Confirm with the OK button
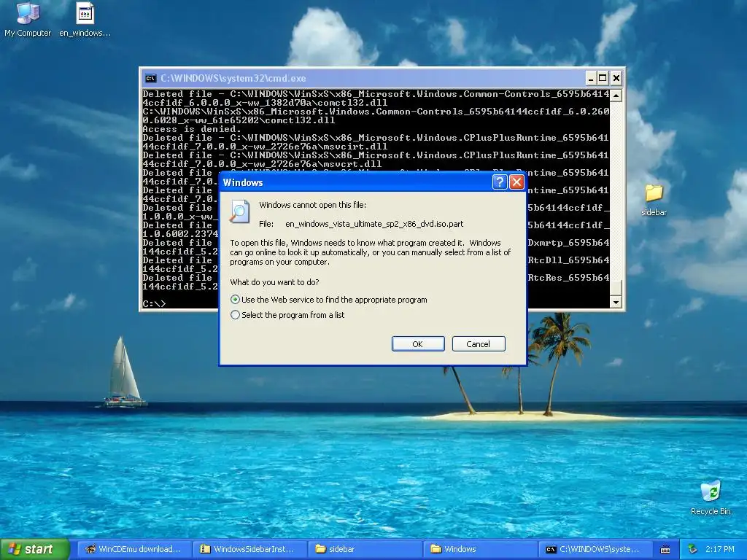747x560 pixels. click(x=418, y=344)
